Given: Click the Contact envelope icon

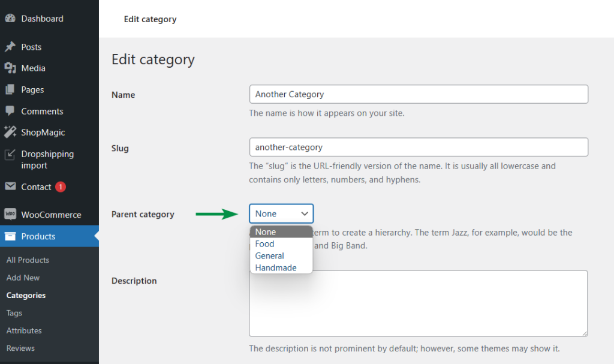Looking at the screenshot, I should (x=10, y=187).
